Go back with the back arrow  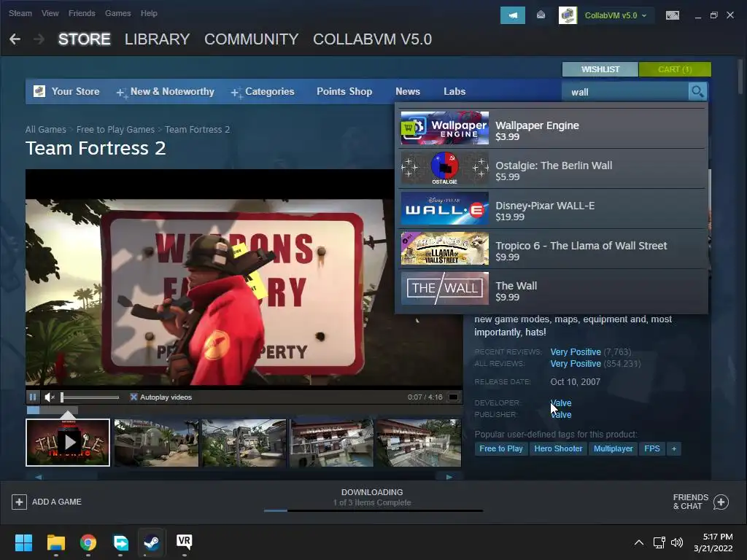[15, 39]
